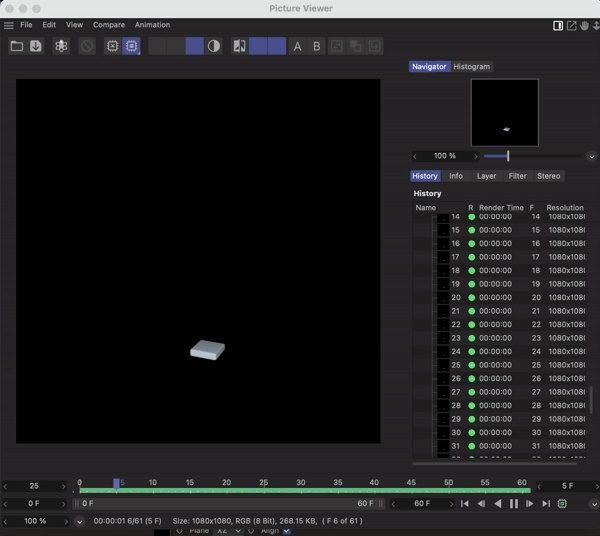Click the hand pan tool icon
The height and width of the screenshot is (536, 600).
click(584, 25)
